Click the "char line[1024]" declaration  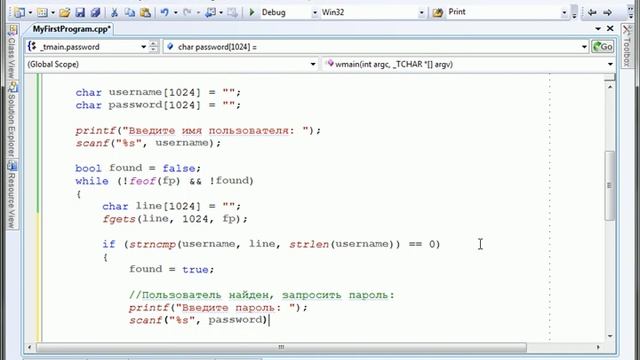[x=171, y=206]
